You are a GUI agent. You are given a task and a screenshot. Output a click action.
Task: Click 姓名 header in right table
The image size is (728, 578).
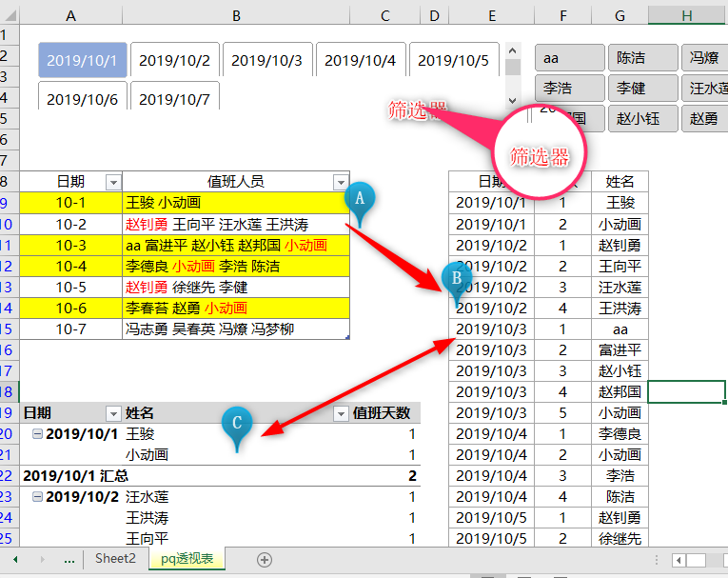[x=620, y=182]
